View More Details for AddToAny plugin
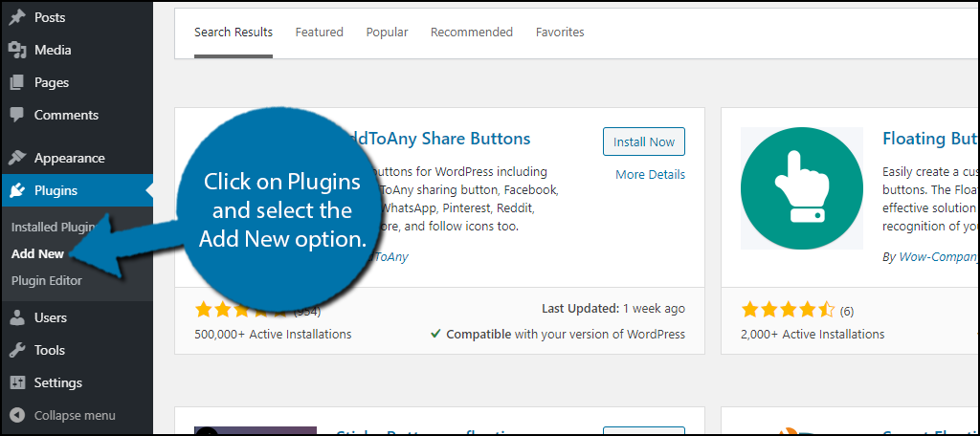980x436 pixels. (x=650, y=175)
